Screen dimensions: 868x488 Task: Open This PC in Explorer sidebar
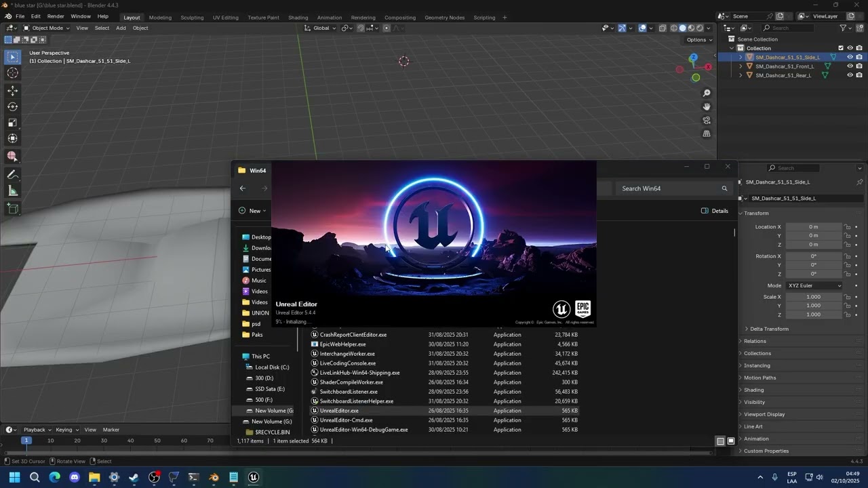click(x=260, y=357)
